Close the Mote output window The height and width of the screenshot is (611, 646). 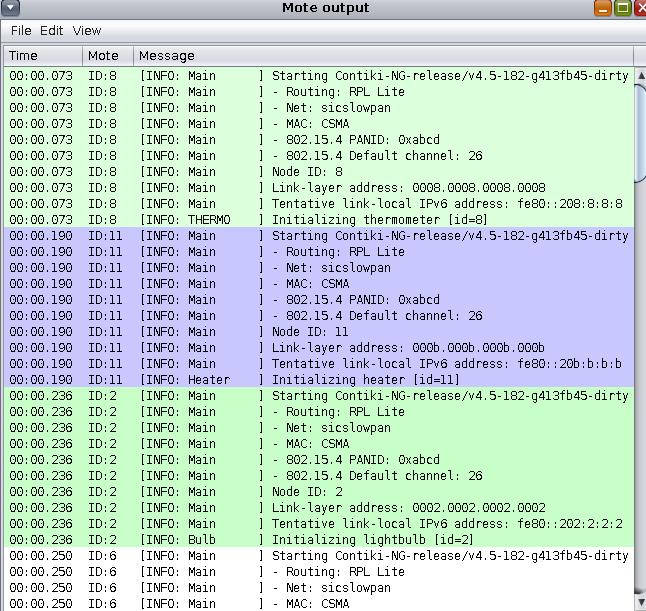tap(641, 7)
